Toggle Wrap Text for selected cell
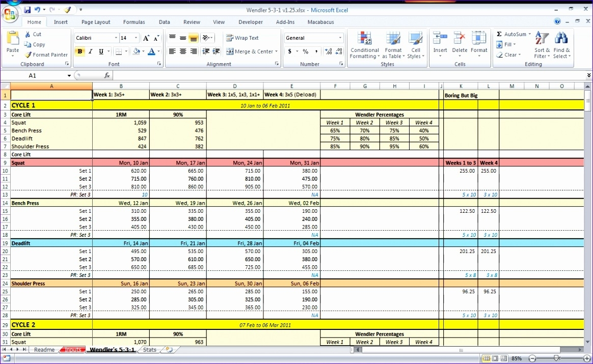The image size is (593, 364). (x=242, y=38)
